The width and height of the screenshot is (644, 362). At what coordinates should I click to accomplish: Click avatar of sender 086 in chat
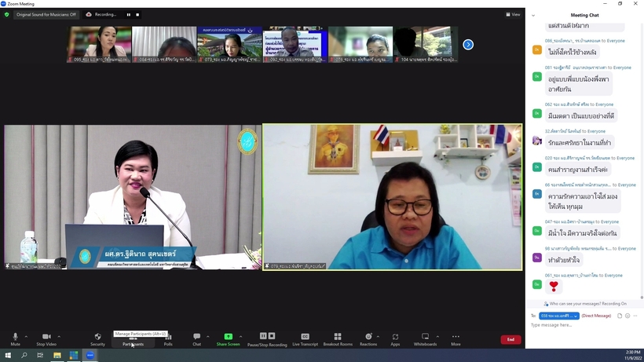pos(537,50)
